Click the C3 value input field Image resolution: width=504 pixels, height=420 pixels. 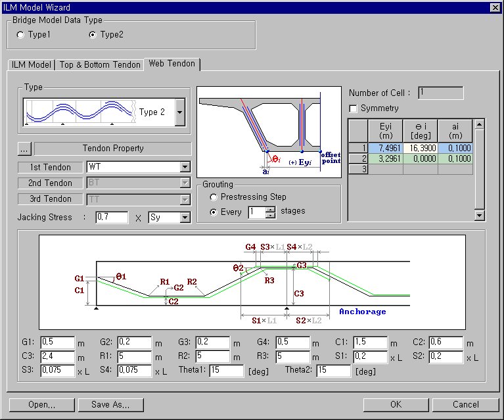coord(58,356)
